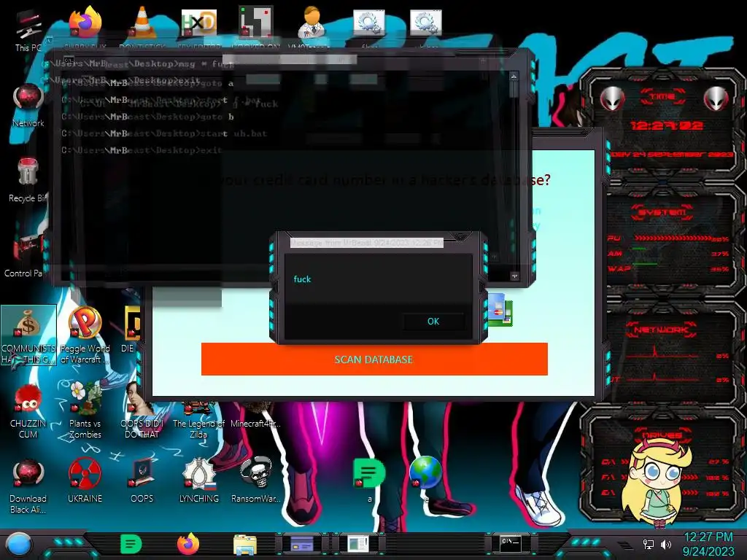
Task: Select the Download Black Ali icon
Action: 28,486
